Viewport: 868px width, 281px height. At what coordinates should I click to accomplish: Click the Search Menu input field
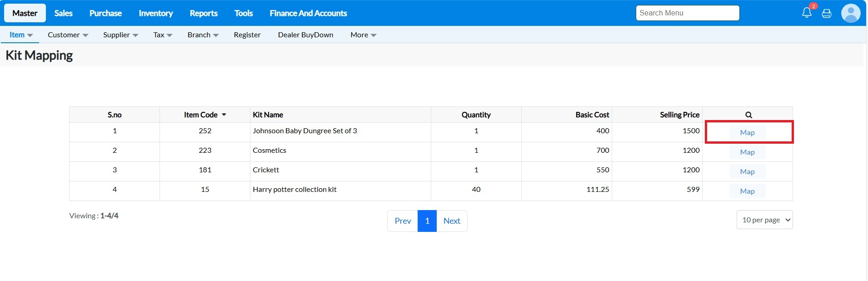click(x=687, y=13)
